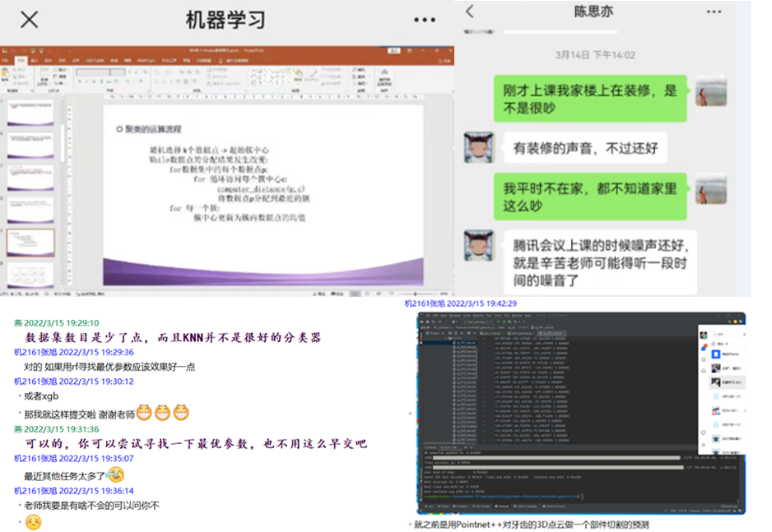The height and width of the screenshot is (532, 772).
Task: Click the green message 刚才上课我家楼上在装修
Action: tap(590, 99)
